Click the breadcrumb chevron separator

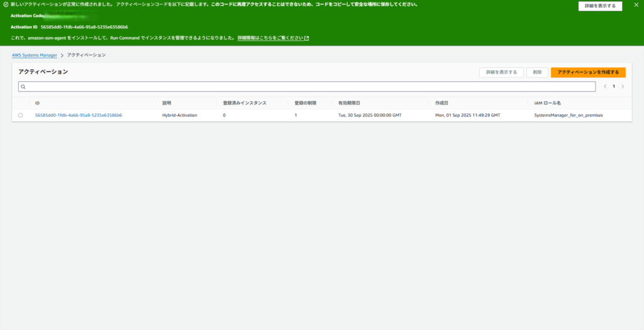click(x=62, y=55)
